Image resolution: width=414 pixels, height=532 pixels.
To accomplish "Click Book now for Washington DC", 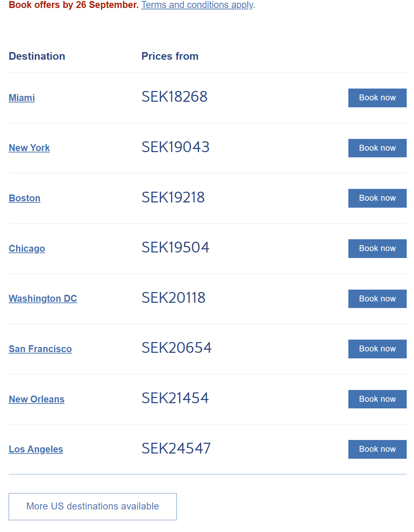I will click(x=377, y=299).
